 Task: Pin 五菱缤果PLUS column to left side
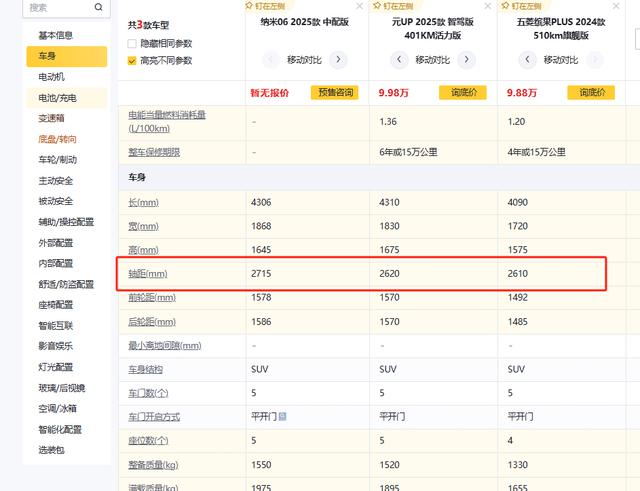coord(521,6)
